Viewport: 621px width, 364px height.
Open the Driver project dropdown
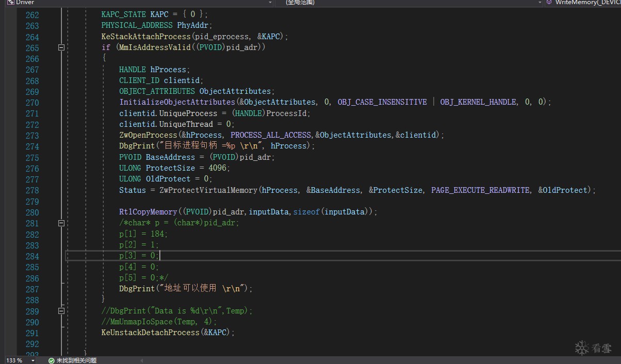[x=270, y=3]
